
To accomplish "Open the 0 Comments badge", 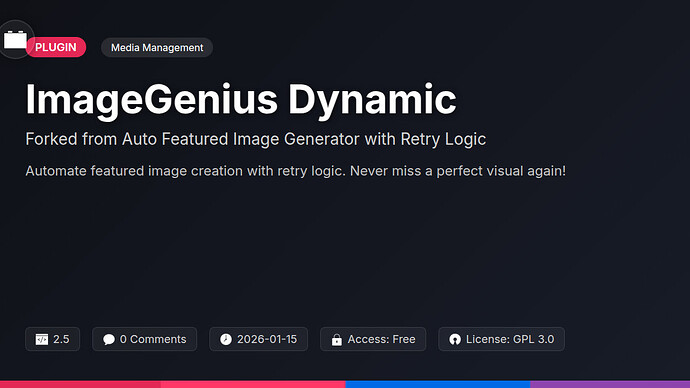I will tap(145, 339).
